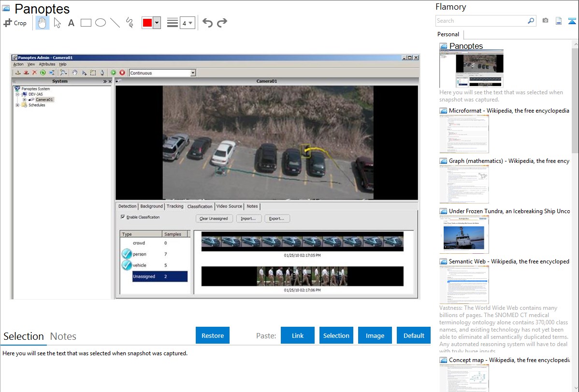Switch to the Selection tab at bottom left
This screenshot has height=392, width=579.
coord(24,336)
